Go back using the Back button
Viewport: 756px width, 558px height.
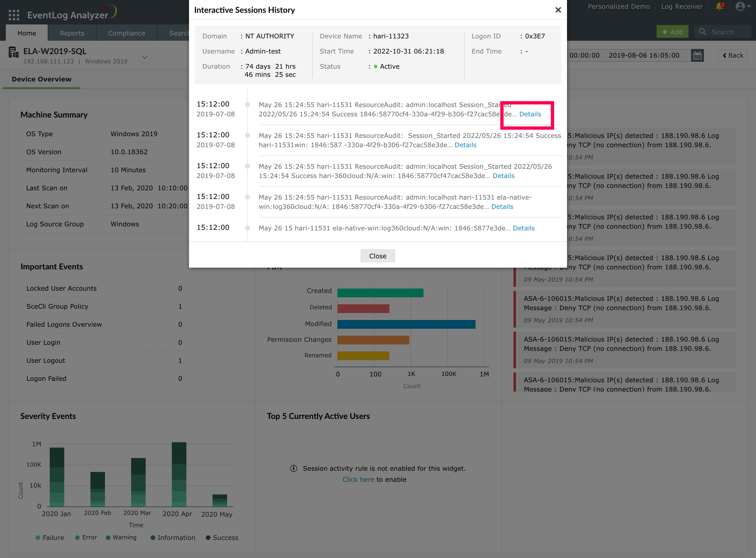pos(733,55)
